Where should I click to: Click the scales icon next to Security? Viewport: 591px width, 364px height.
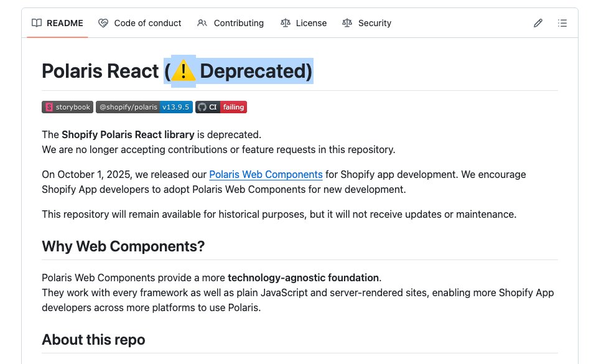click(x=347, y=22)
